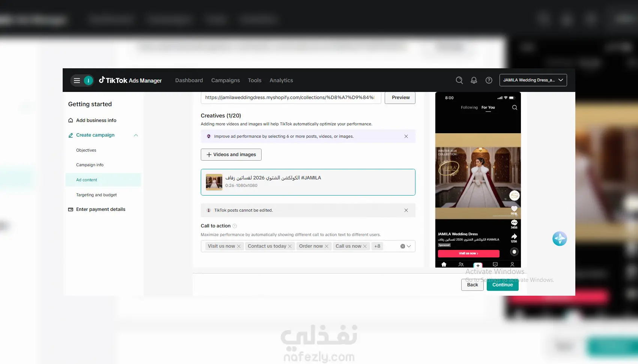Image resolution: width=638 pixels, height=364 pixels.
Task: Open the Campaigns menu
Action: [226, 80]
